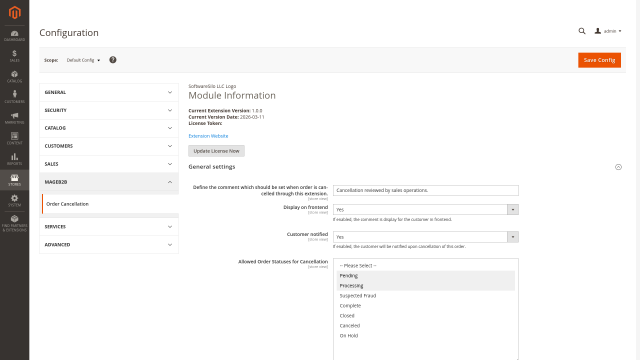Select the Canceled status option
The image size is (640, 360).
426,326
